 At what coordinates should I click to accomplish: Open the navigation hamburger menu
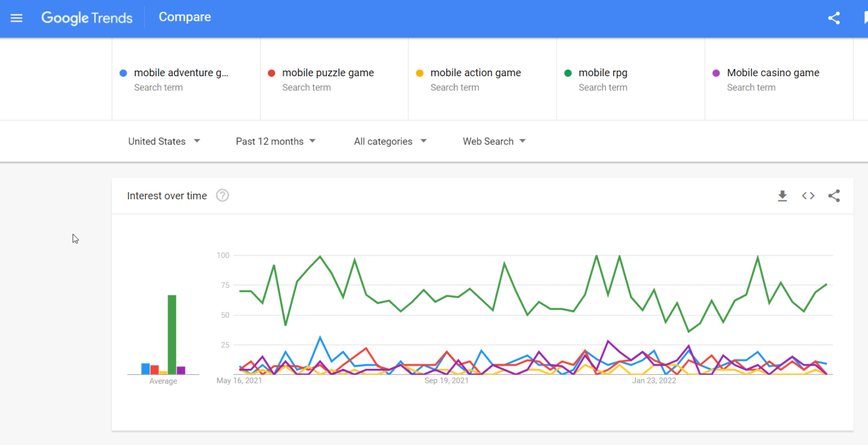pos(16,18)
